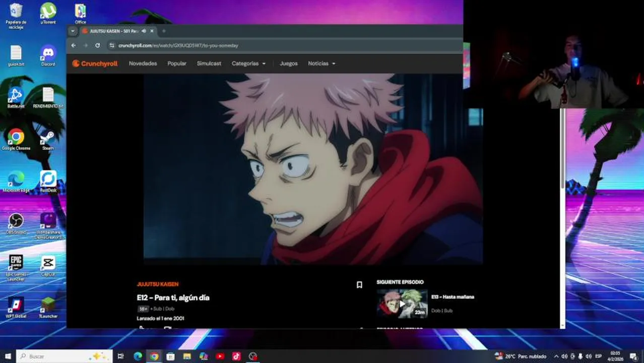
Task: Select the RENDIMIENTO.txt desktop file
Action: point(48,98)
